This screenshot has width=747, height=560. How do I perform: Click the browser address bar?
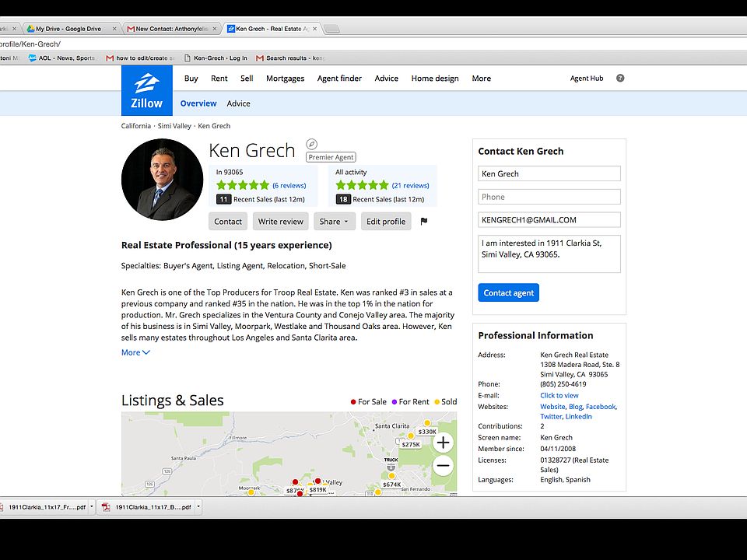[x=373, y=44]
